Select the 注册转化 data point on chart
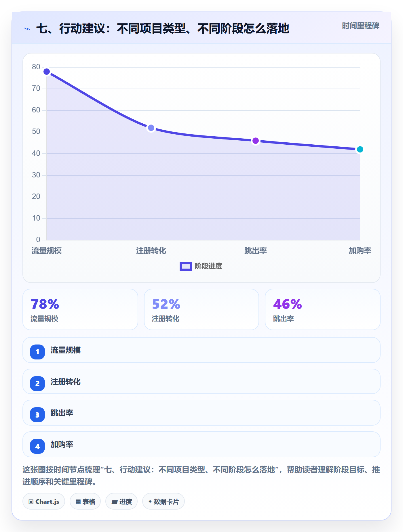The width and height of the screenshot is (403, 532). [151, 128]
